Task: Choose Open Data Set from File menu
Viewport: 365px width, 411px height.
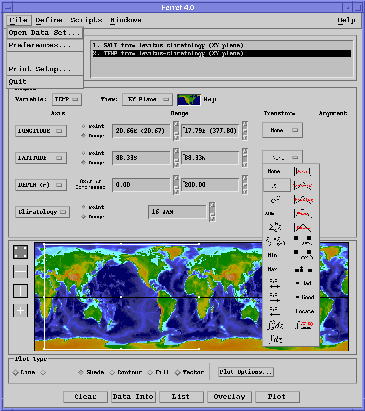Action: 45,33
